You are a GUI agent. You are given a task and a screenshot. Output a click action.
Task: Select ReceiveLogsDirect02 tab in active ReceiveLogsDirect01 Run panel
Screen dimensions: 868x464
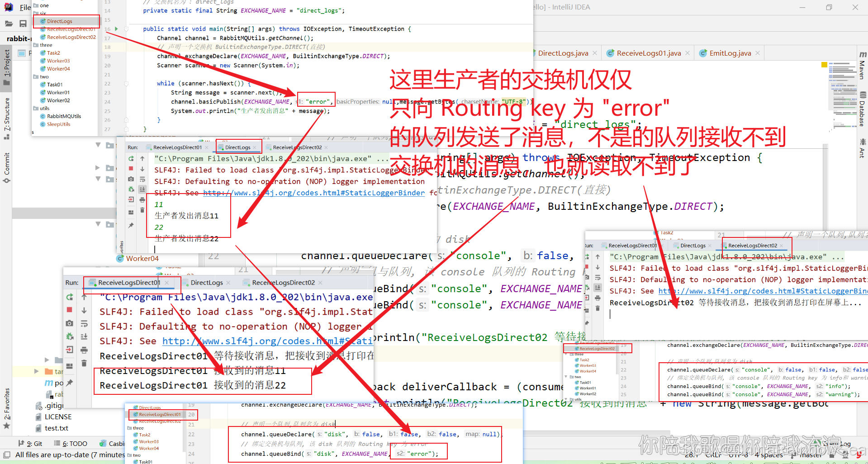pyautogui.click(x=283, y=283)
